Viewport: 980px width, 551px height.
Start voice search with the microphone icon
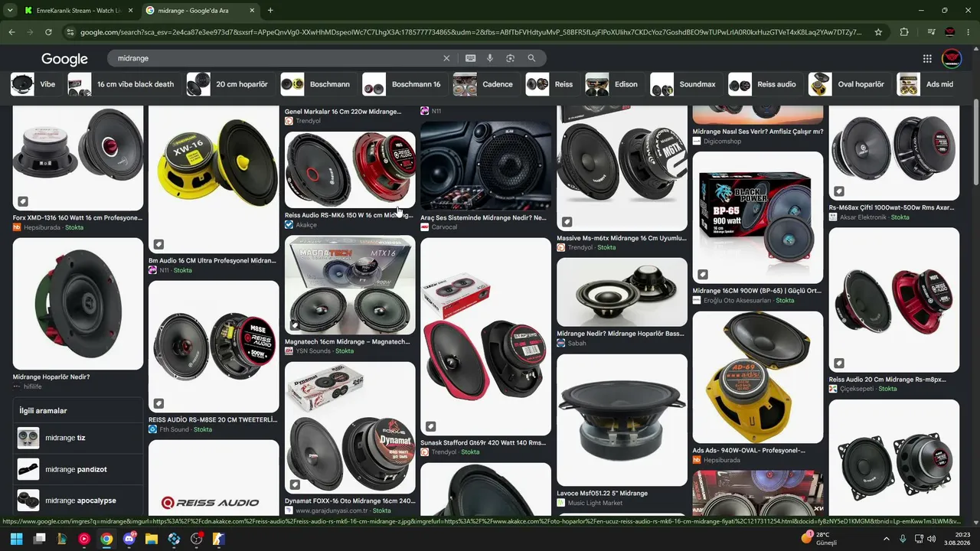pyautogui.click(x=490, y=58)
